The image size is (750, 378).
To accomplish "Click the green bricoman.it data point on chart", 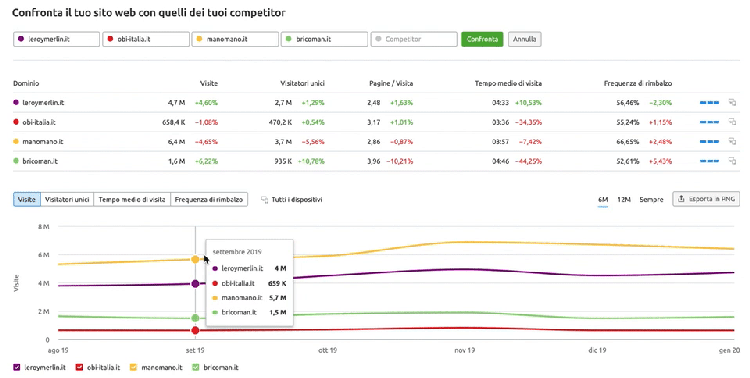I will pos(195,318).
